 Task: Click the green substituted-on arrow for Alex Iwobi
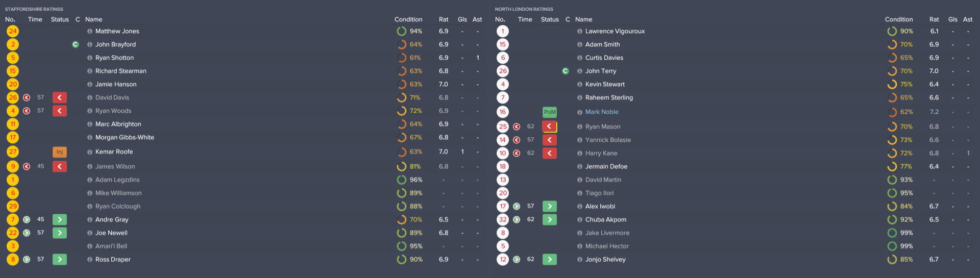point(550,206)
